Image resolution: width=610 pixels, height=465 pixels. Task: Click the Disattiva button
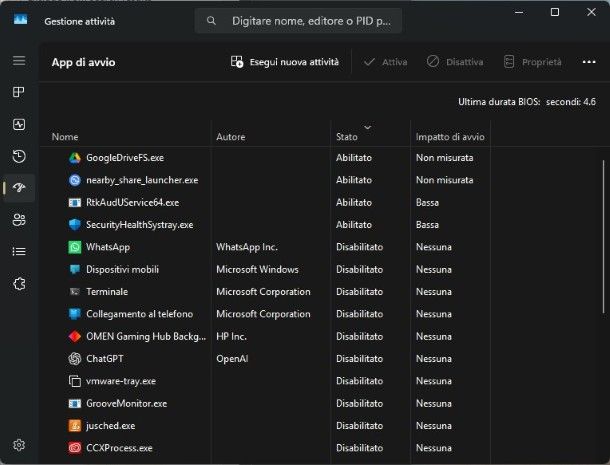[x=455, y=62]
